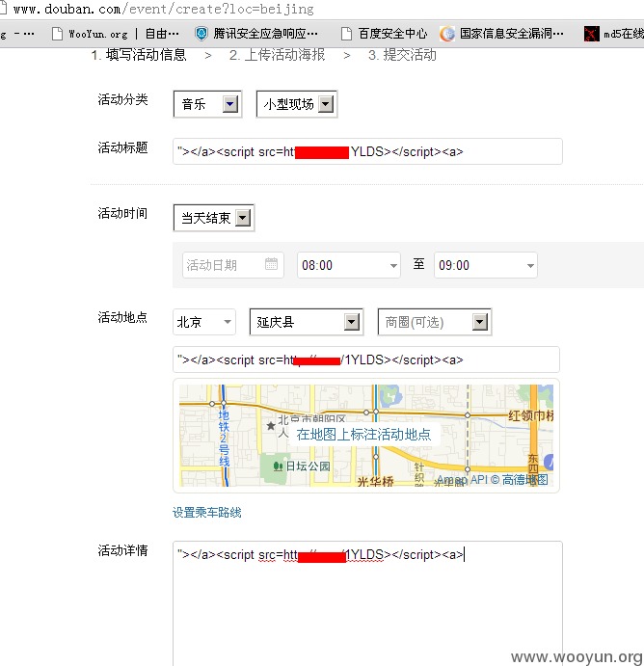Viewport: 644px width, 666px height.
Task: Click the 至 text between times
Action: [x=418, y=264]
